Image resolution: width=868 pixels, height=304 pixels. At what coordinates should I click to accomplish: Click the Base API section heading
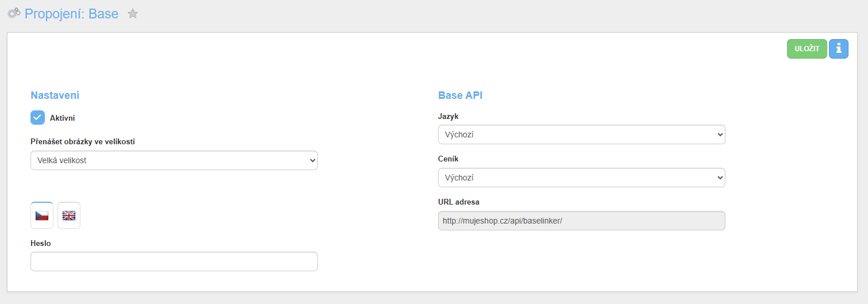click(x=460, y=95)
